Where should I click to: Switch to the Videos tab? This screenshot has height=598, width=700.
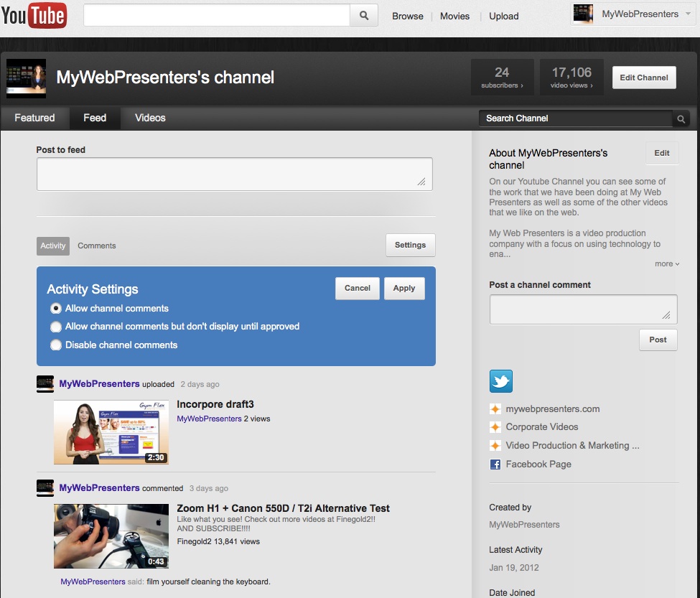[x=150, y=118]
